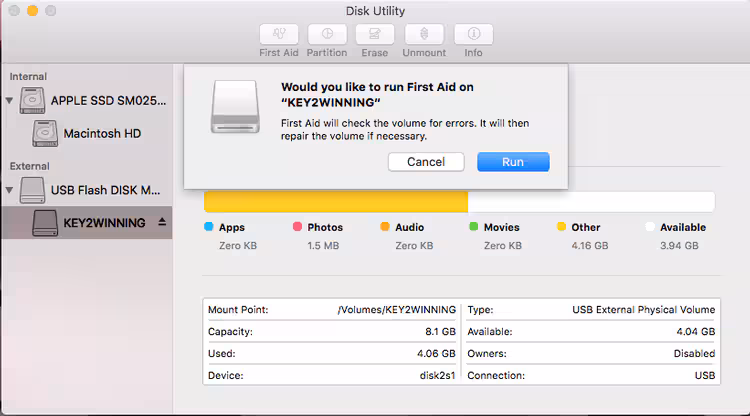Select USB Flash DISK M... in sidebar

tap(106, 190)
